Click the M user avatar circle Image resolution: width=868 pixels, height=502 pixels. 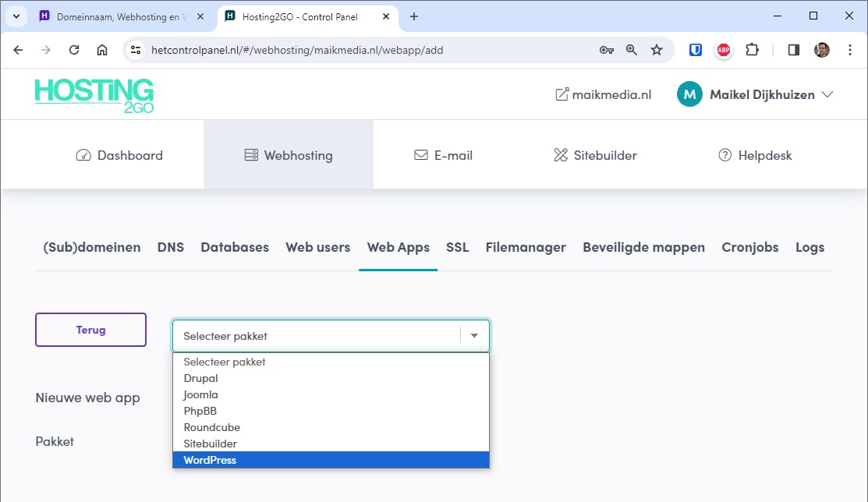[x=689, y=94]
